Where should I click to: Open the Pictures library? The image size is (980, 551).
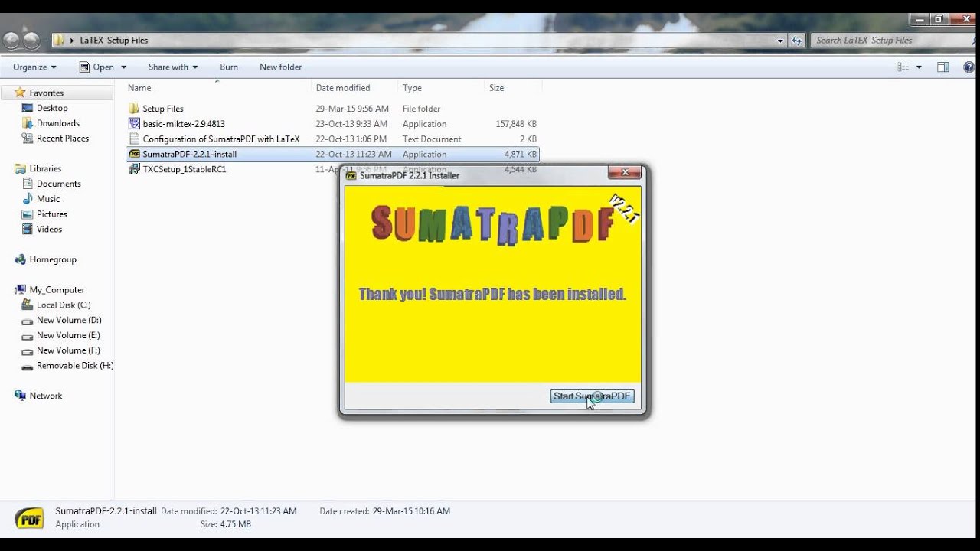pos(51,214)
